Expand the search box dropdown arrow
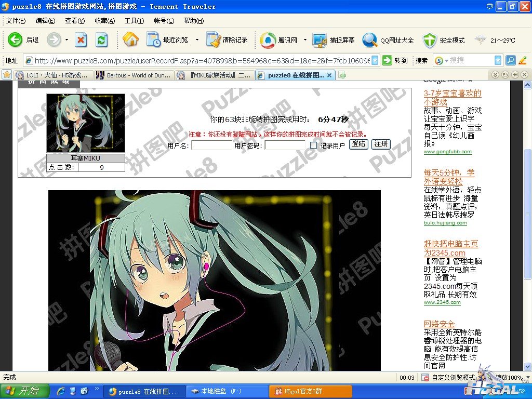 pyautogui.click(x=498, y=60)
